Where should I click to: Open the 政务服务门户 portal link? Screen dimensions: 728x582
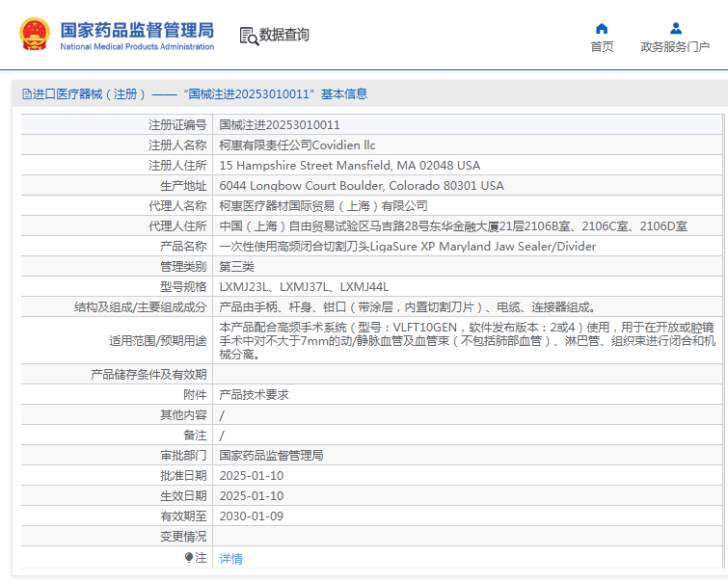coord(675,47)
